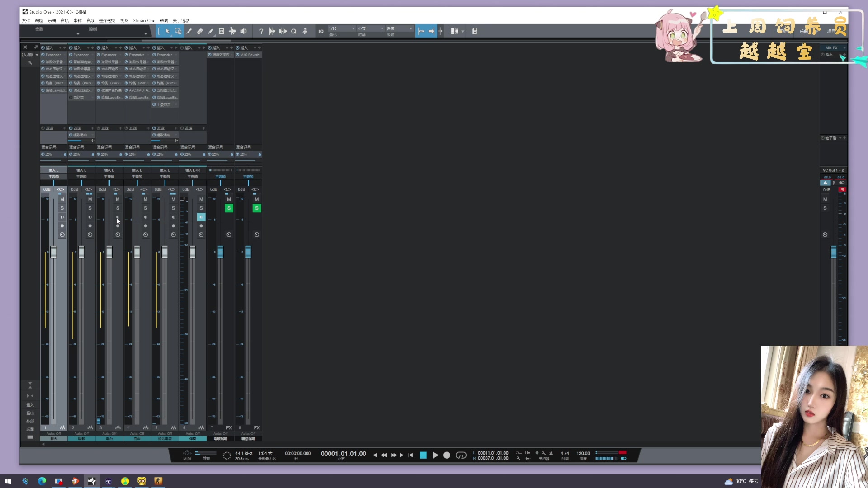
Task: Close the mixer console X icon
Action: click(x=25, y=47)
